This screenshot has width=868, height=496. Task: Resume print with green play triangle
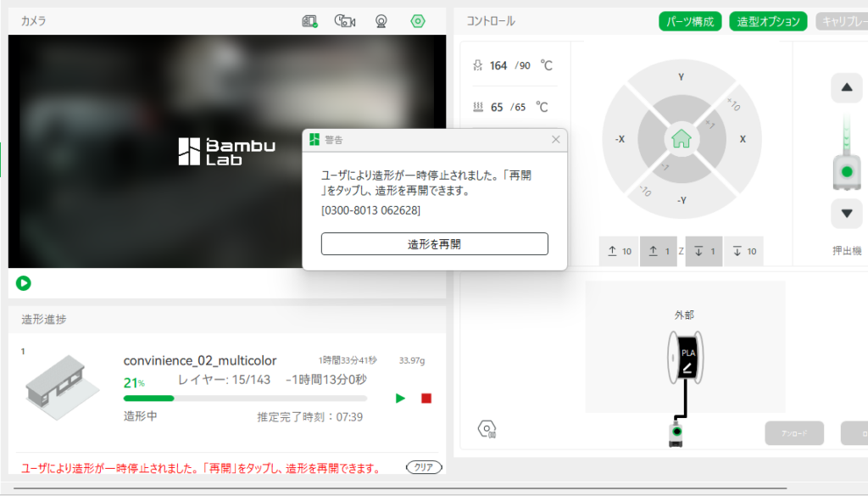pyautogui.click(x=400, y=398)
